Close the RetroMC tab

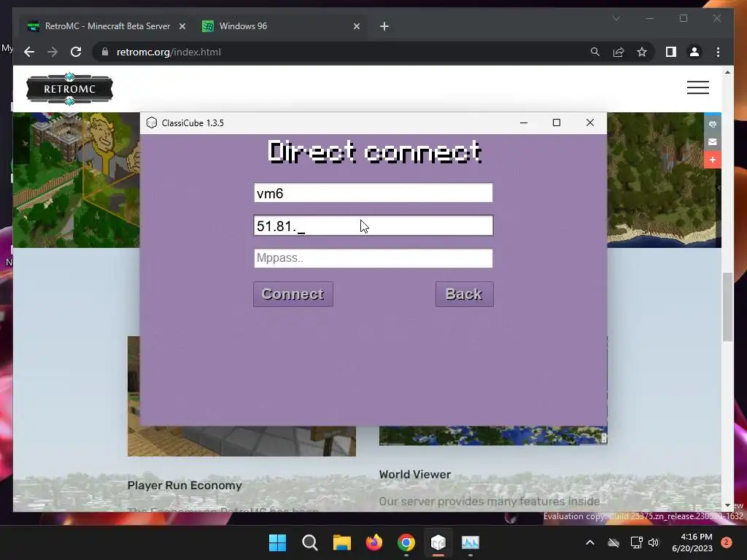(x=182, y=27)
